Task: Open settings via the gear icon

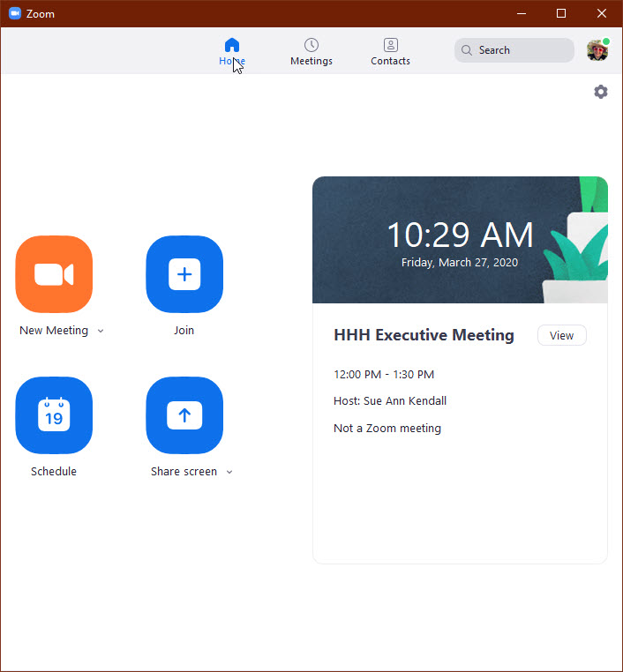Action: coord(601,92)
